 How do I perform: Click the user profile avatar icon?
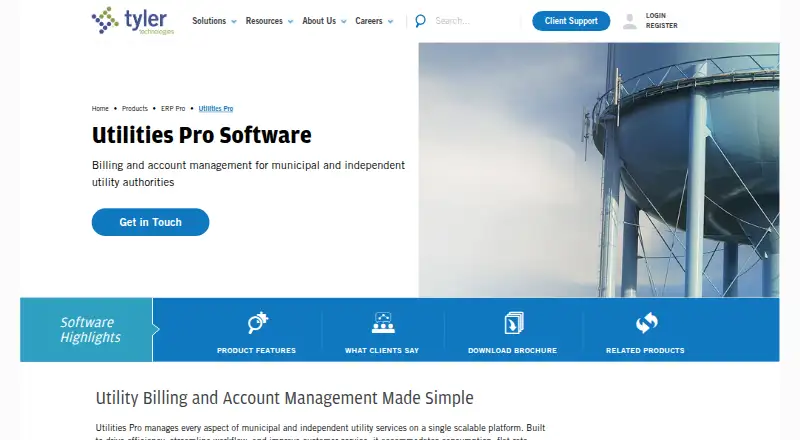click(630, 21)
